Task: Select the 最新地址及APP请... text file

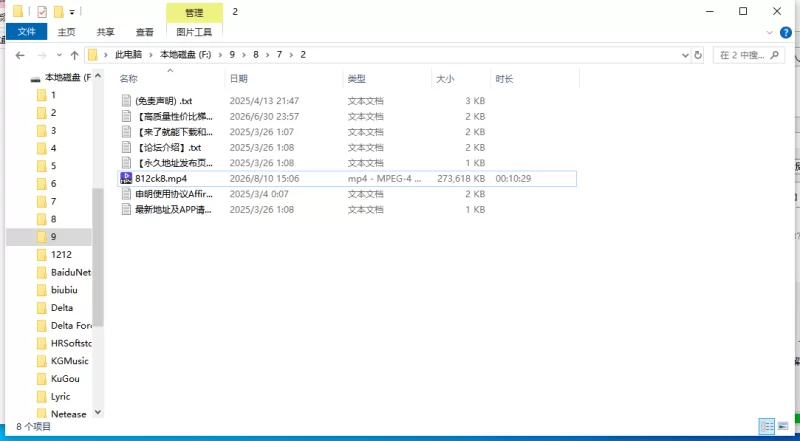Action: pyautogui.click(x=173, y=209)
